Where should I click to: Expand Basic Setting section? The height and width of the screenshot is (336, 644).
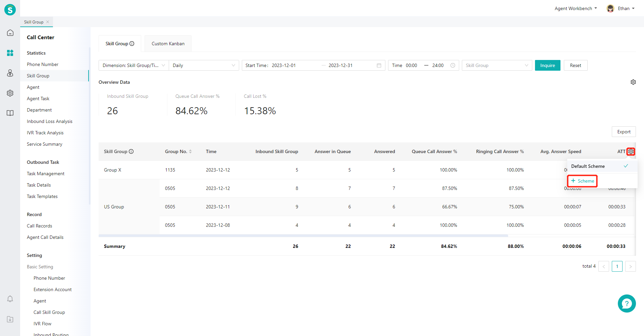40,267
